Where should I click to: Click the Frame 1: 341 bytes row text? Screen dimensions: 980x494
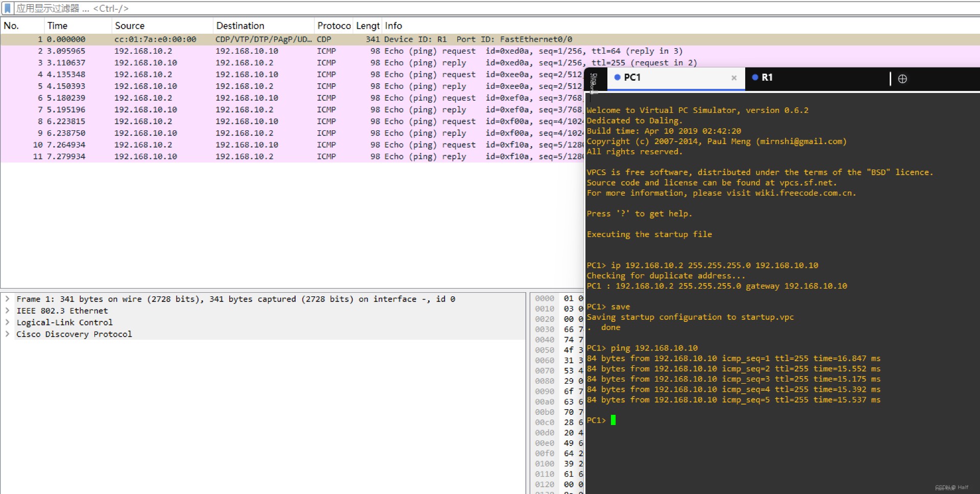[x=236, y=299]
